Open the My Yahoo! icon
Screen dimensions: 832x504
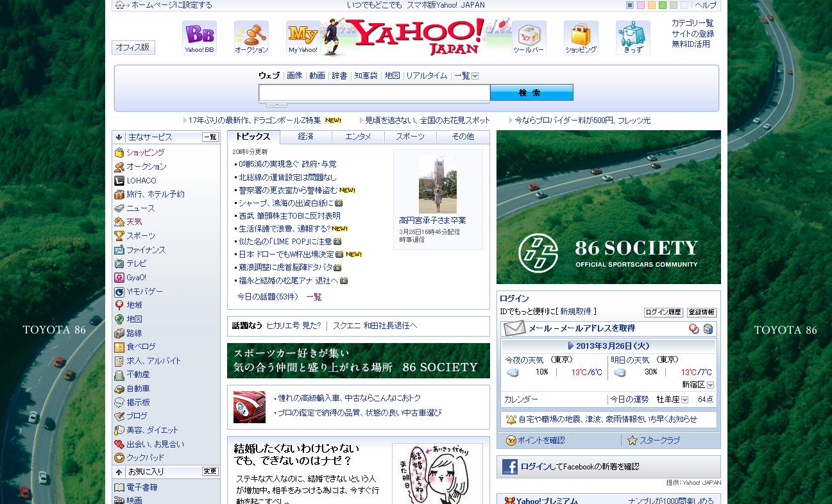[x=303, y=37]
